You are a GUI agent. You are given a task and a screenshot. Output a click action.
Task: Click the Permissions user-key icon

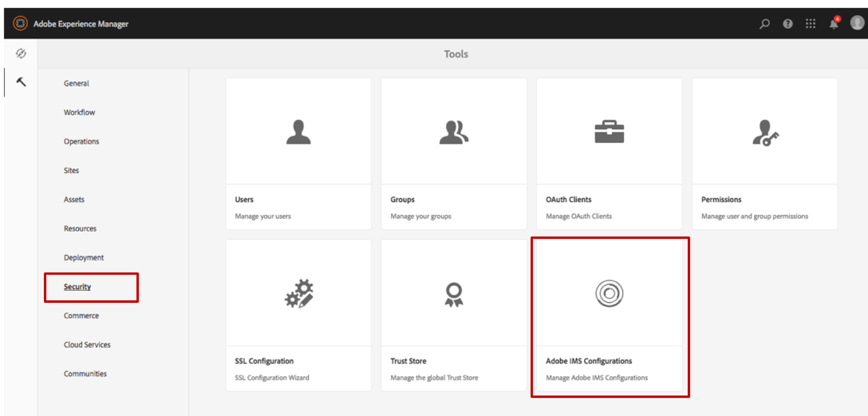pyautogui.click(x=765, y=133)
